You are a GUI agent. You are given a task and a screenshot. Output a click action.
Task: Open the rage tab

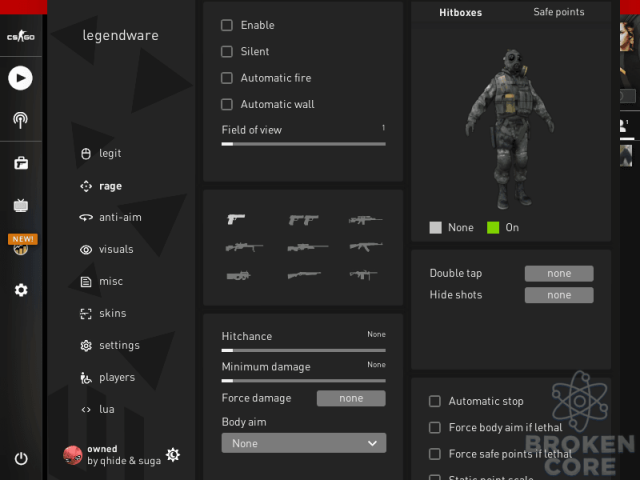point(101,186)
